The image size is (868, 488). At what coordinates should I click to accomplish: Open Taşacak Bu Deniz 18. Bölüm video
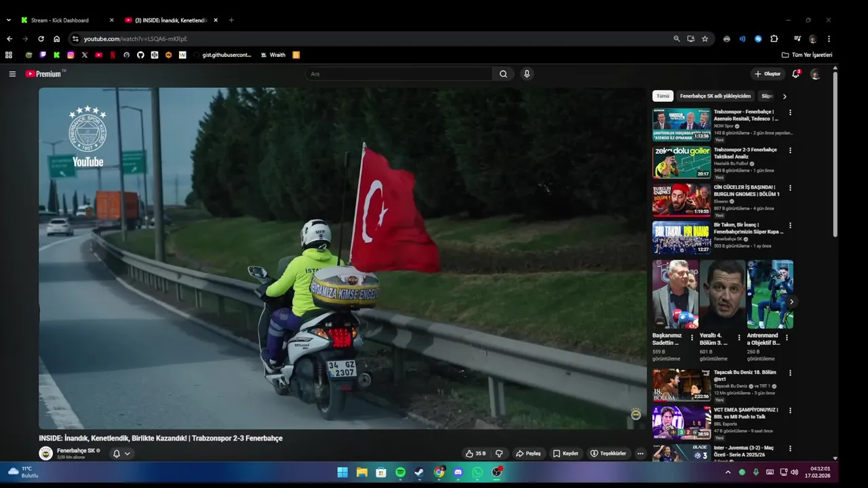[x=682, y=385]
